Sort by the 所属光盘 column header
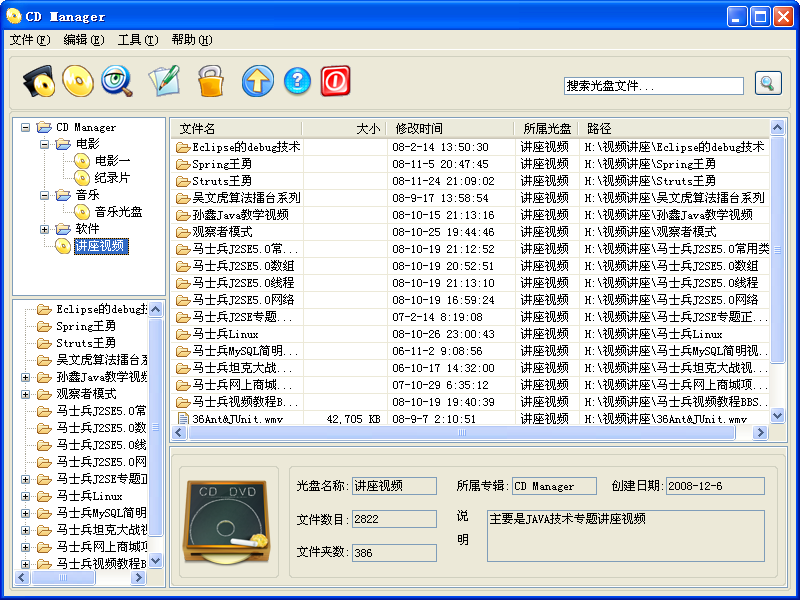Viewport: 800px width, 600px height. [x=546, y=129]
